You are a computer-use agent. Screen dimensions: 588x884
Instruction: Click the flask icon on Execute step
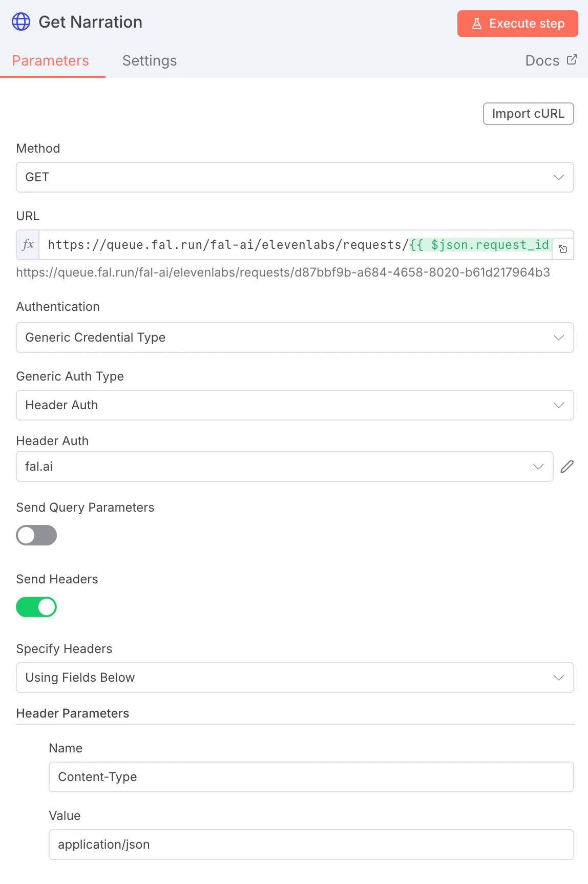click(477, 24)
